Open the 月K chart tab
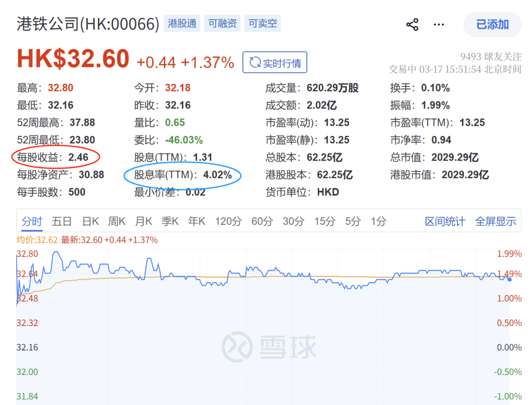 click(143, 221)
